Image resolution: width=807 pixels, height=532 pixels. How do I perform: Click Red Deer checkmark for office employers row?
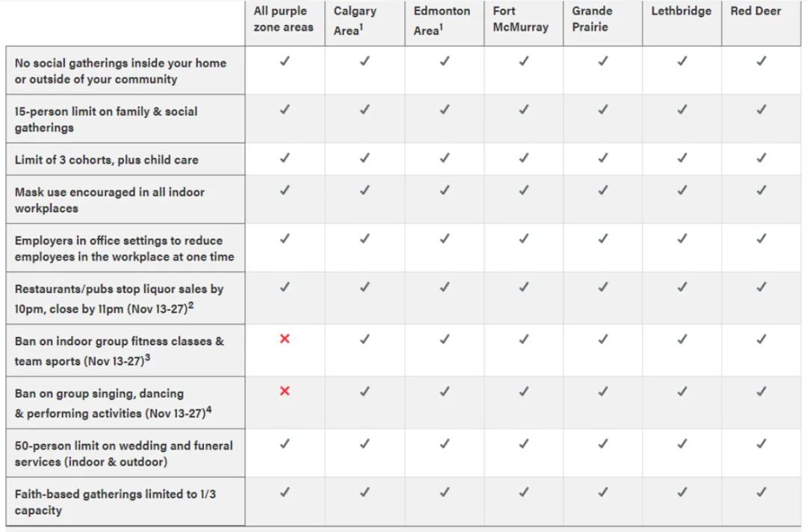pyautogui.click(x=761, y=239)
